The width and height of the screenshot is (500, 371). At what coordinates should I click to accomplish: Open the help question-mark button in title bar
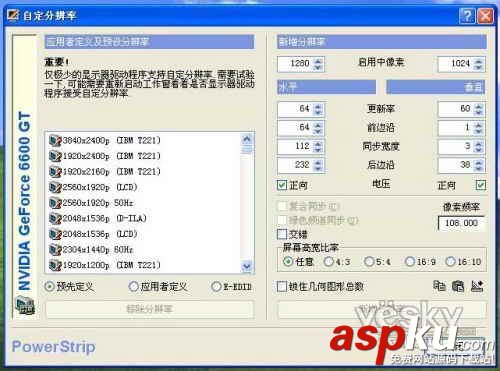(x=467, y=16)
